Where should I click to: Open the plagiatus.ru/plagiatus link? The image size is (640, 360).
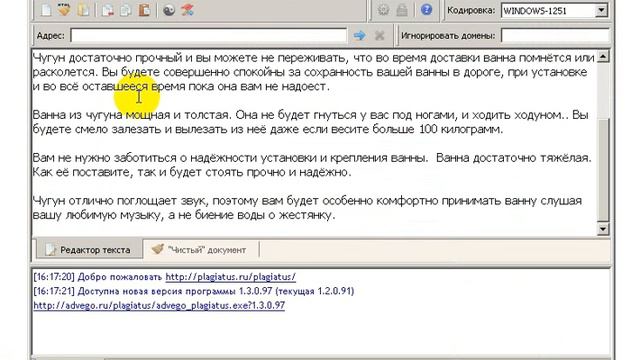click(231, 277)
